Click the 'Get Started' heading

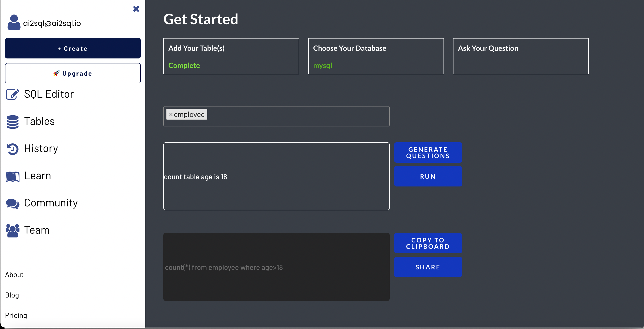point(200,19)
